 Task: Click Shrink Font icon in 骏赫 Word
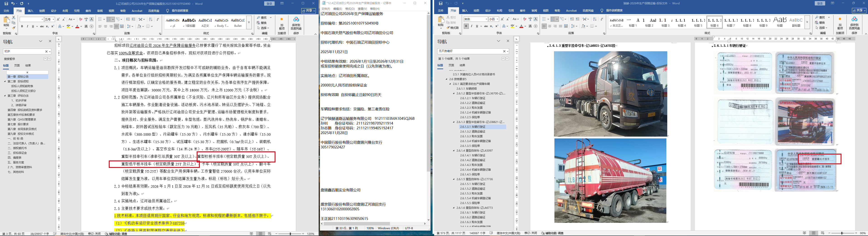pos(508,19)
